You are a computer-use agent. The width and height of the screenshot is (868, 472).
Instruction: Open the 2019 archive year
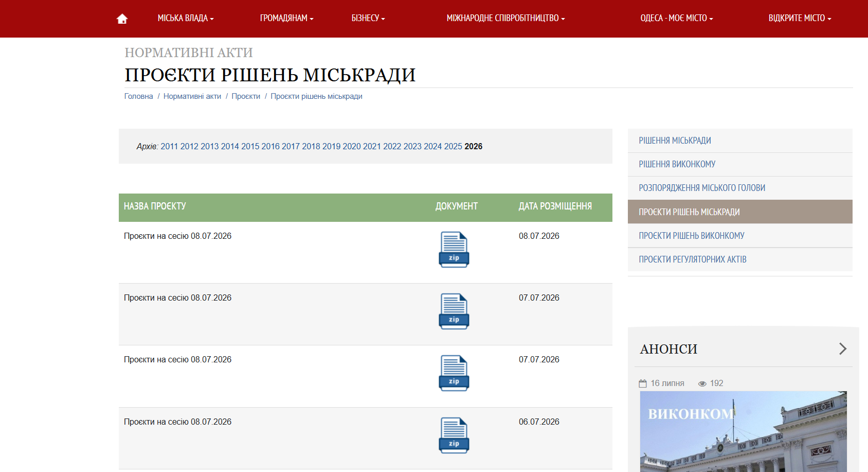pyautogui.click(x=331, y=146)
